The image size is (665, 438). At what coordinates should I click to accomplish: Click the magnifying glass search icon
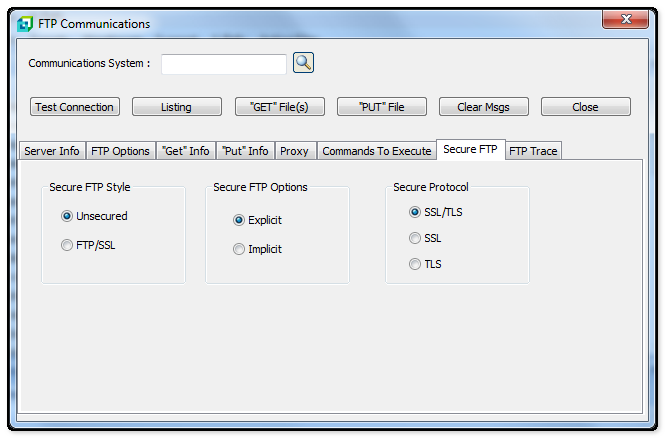point(303,63)
